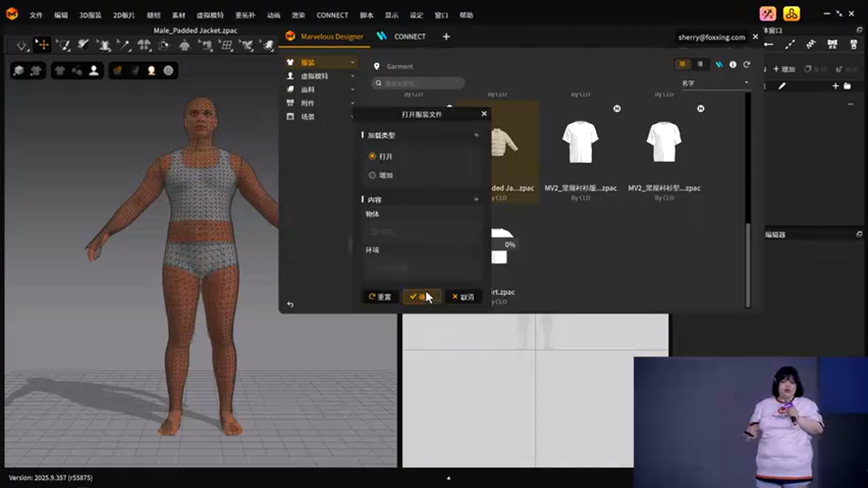Screen dimensions: 868x488
Task: Click the refresh icon in library panel
Action: pos(747,64)
